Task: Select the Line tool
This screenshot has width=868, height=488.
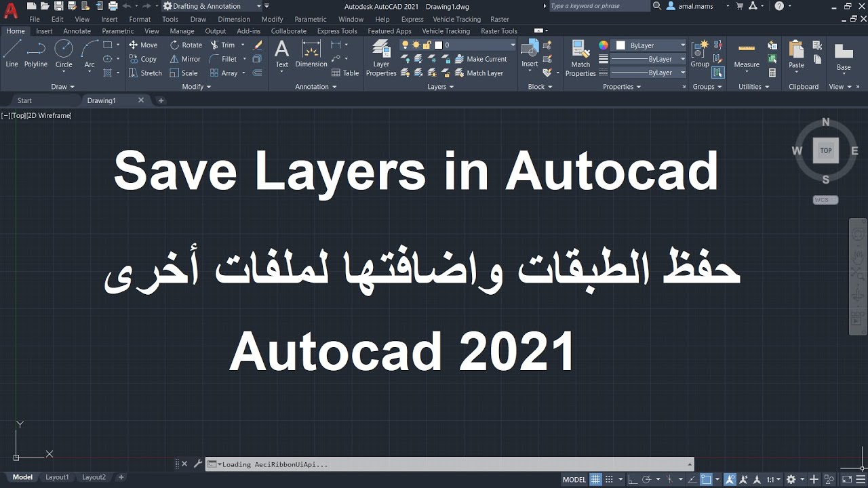Action: (12, 54)
